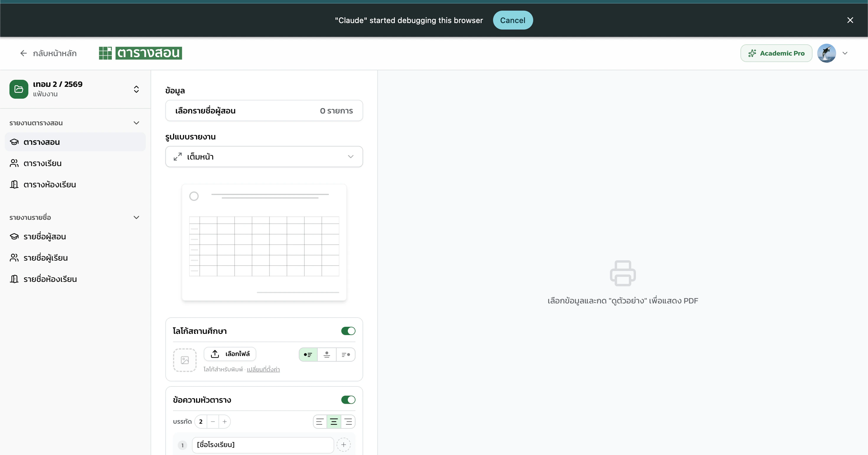868x455 pixels.
Task: Follow the เปลี่ยนที่ตั้งค่า link
Action: (x=263, y=369)
